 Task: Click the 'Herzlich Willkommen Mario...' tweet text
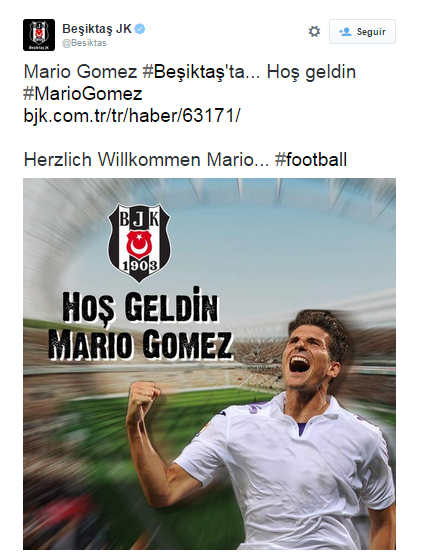[146, 160]
